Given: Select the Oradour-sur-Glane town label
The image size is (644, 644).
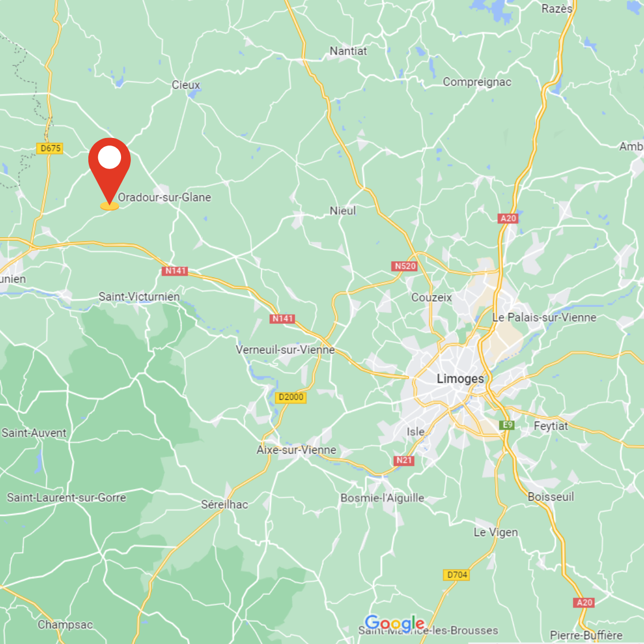Looking at the screenshot, I should (164, 197).
